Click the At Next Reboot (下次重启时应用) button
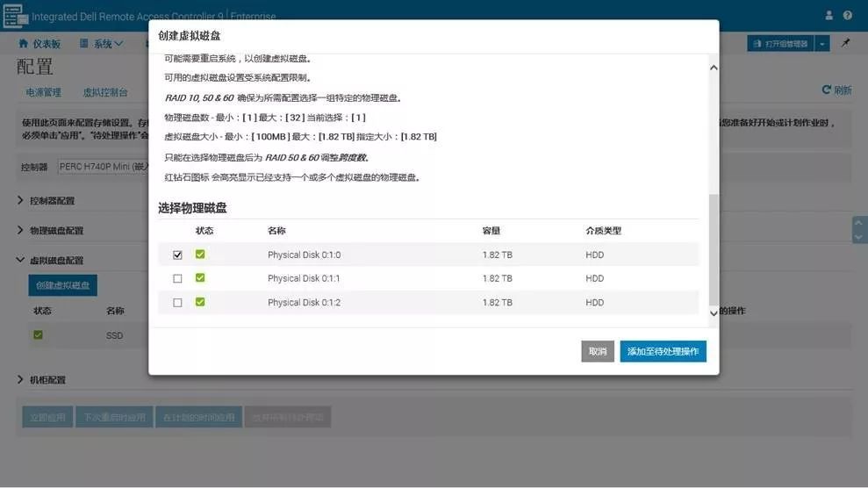Viewport: 868px width, 488px height. pyautogui.click(x=115, y=417)
